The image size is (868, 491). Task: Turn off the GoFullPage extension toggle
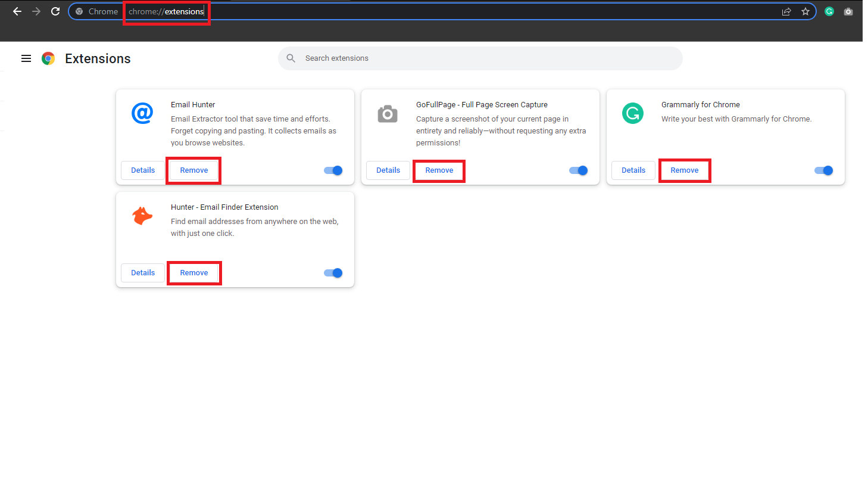click(579, 170)
